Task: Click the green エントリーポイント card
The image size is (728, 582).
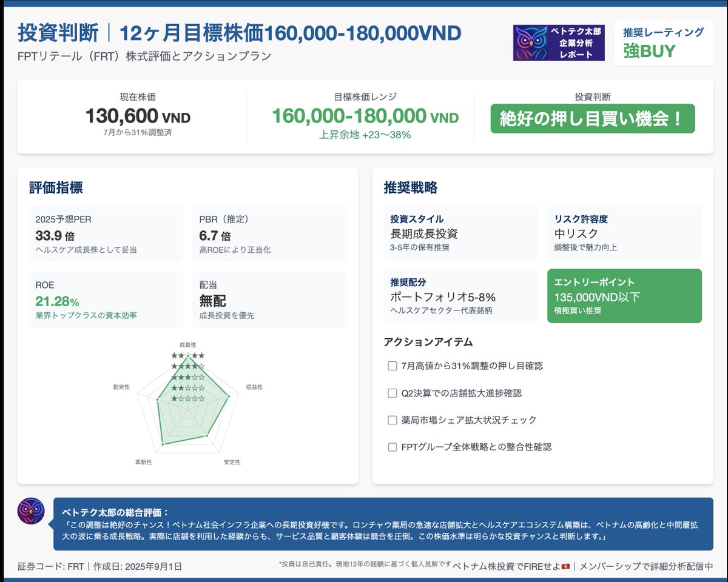Action: coord(625,296)
